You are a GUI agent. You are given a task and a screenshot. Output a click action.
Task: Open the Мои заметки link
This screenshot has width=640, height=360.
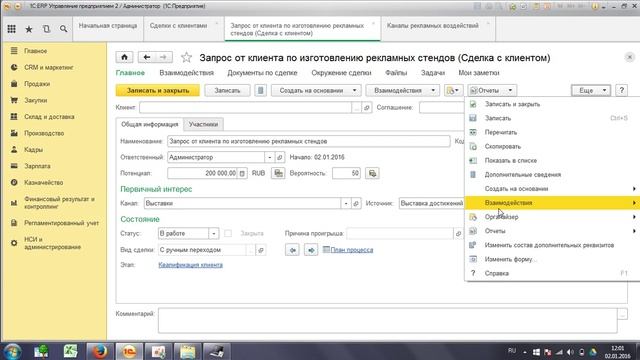(x=479, y=73)
